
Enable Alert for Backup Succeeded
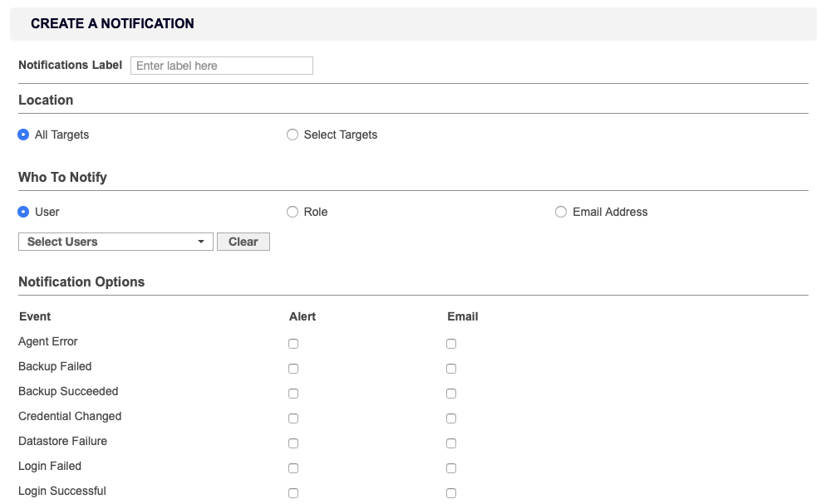tap(293, 393)
